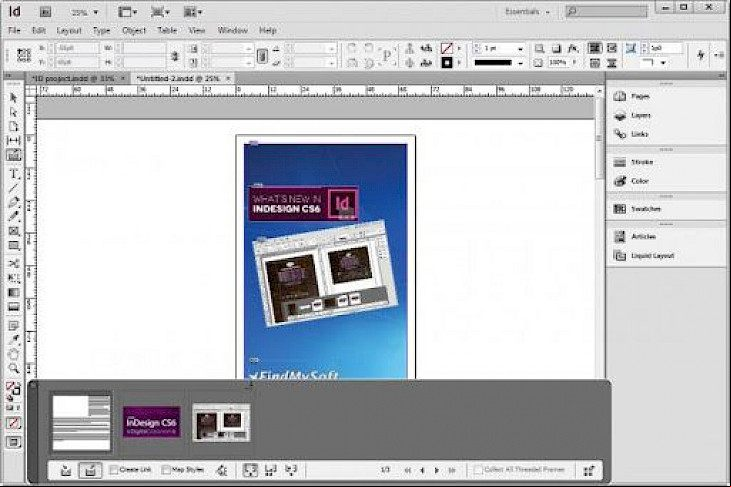This screenshot has height=487, width=731.
Task: Select the Line tool
Action: (13, 188)
